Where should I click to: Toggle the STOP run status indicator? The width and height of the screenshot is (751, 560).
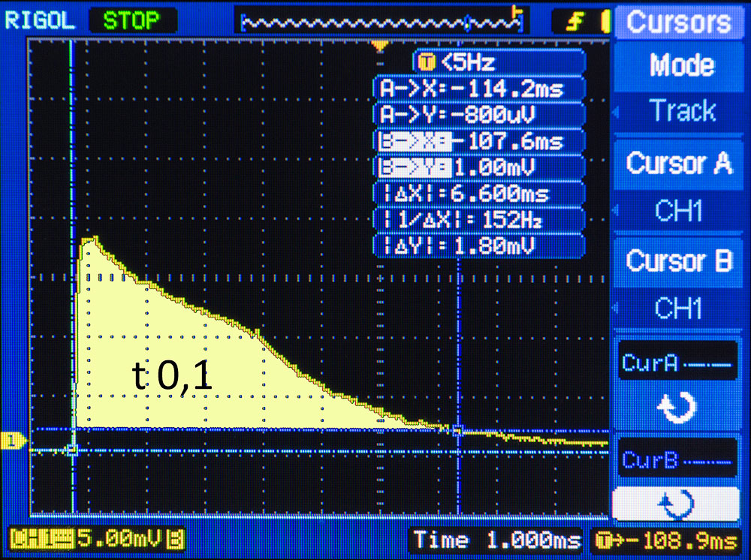coord(132,20)
